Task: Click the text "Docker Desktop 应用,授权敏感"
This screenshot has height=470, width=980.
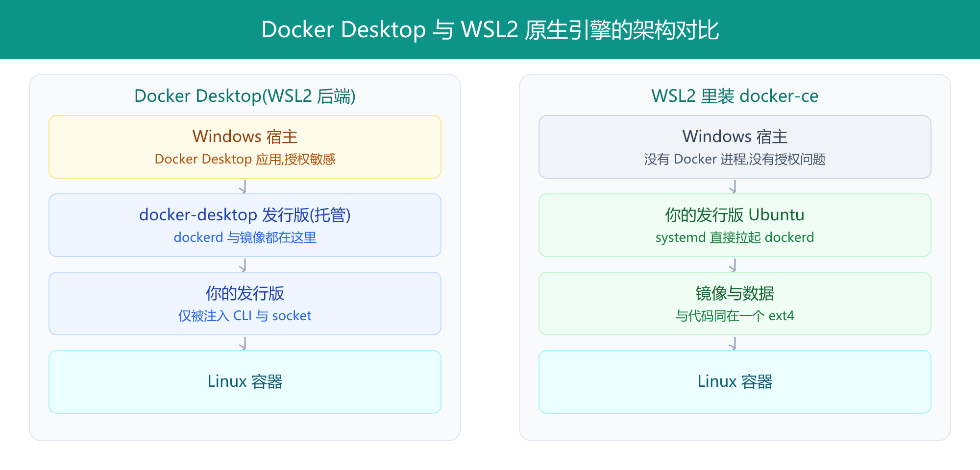Action: (x=245, y=159)
